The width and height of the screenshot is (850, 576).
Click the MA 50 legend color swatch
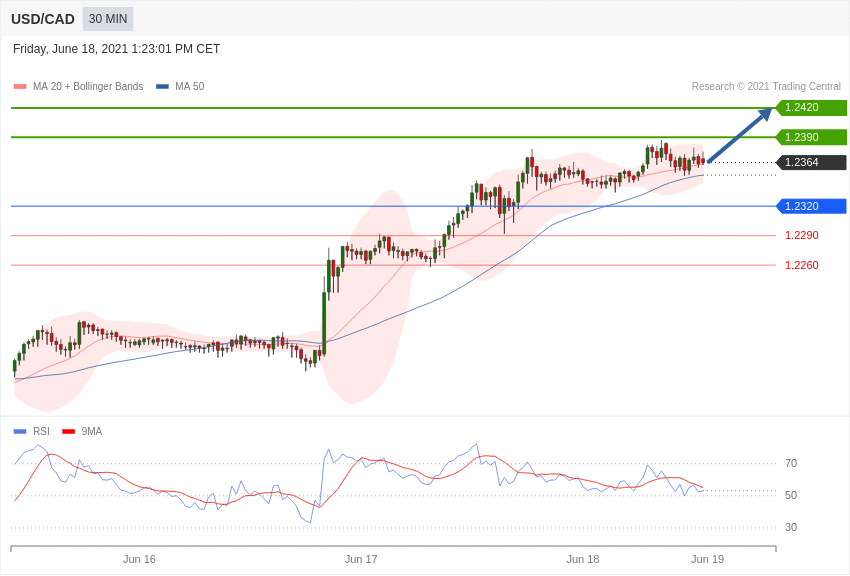click(x=162, y=87)
